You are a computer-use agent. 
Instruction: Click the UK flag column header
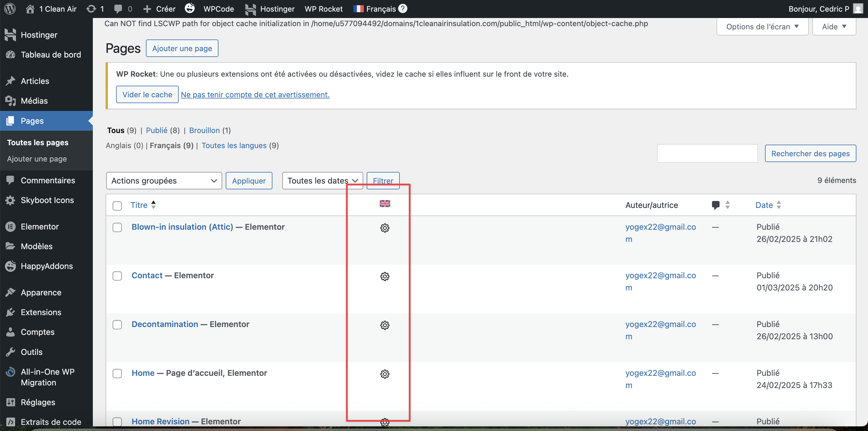pyautogui.click(x=385, y=203)
